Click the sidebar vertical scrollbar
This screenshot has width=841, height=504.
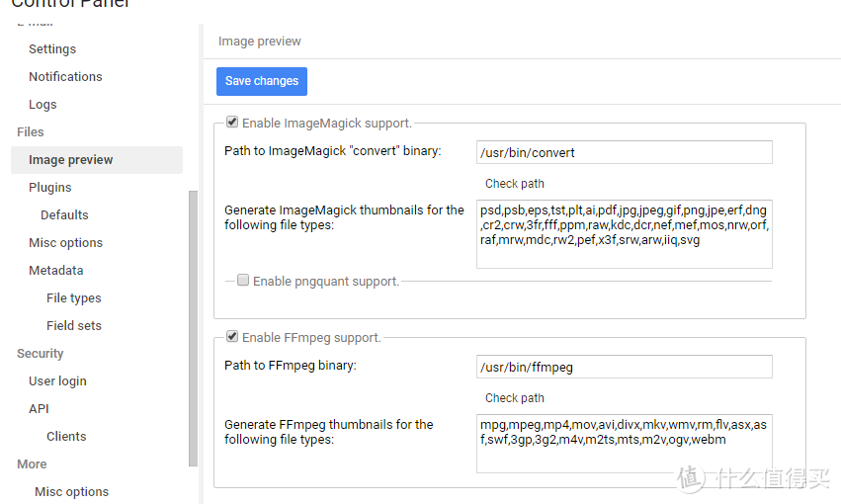coord(193,328)
